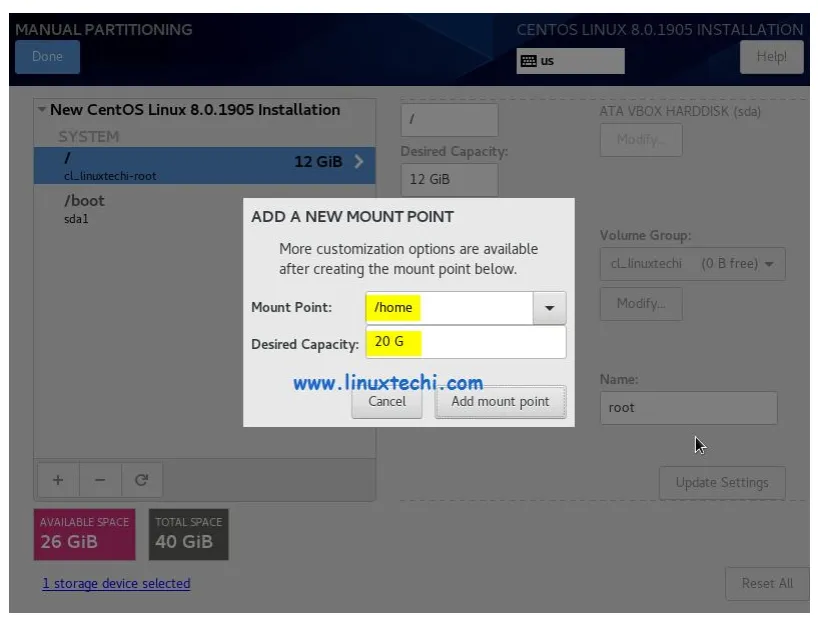Open the 1 storage device selected link

pos(116,583)
